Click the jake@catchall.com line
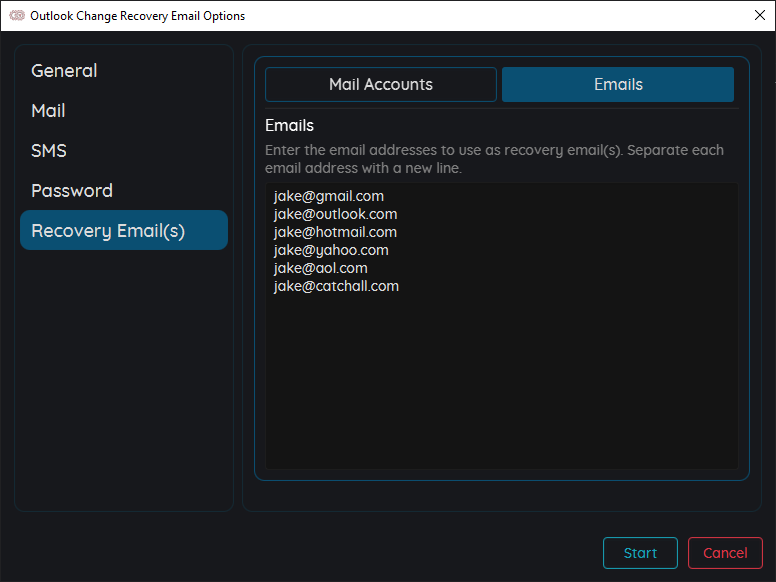Screen dimensions: 776x582 pos(337,286)
